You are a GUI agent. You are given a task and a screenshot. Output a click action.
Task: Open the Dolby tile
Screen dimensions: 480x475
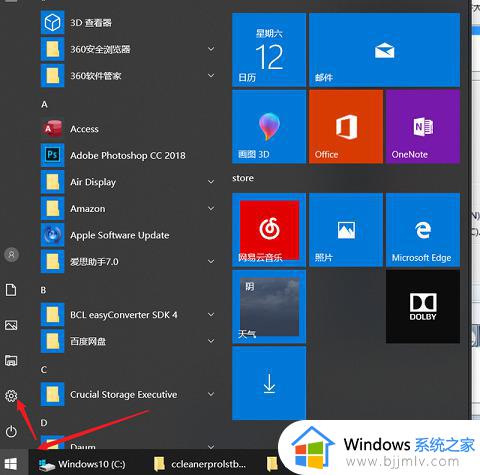(x=423, y=307)
